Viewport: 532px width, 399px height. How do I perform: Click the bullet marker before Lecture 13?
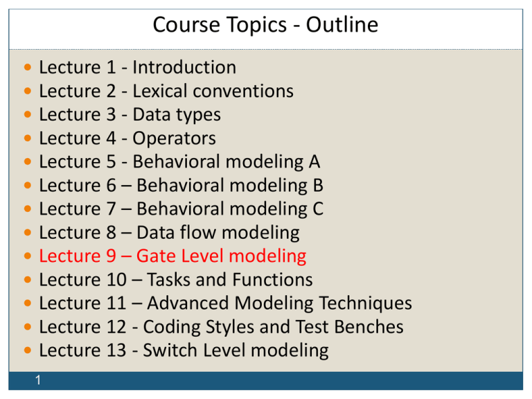(x=26, y=351)
